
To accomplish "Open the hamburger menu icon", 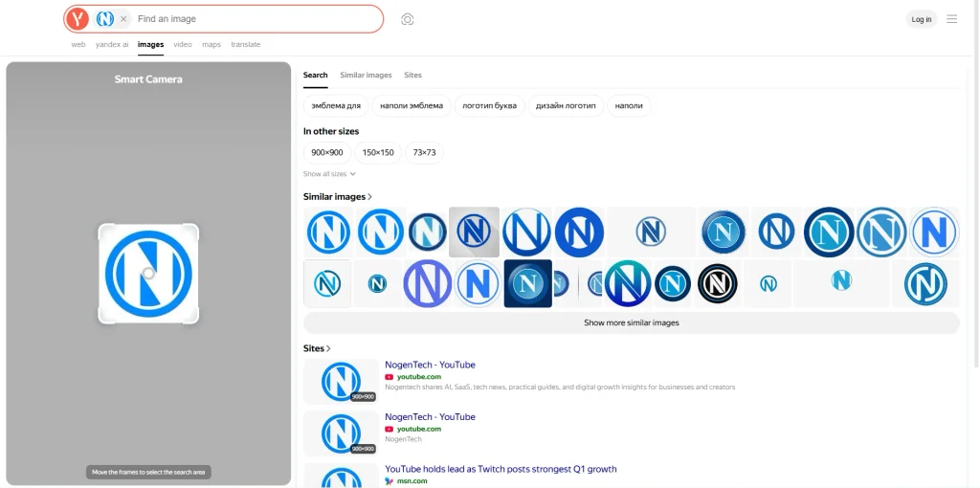I will [x=952, y=19].
